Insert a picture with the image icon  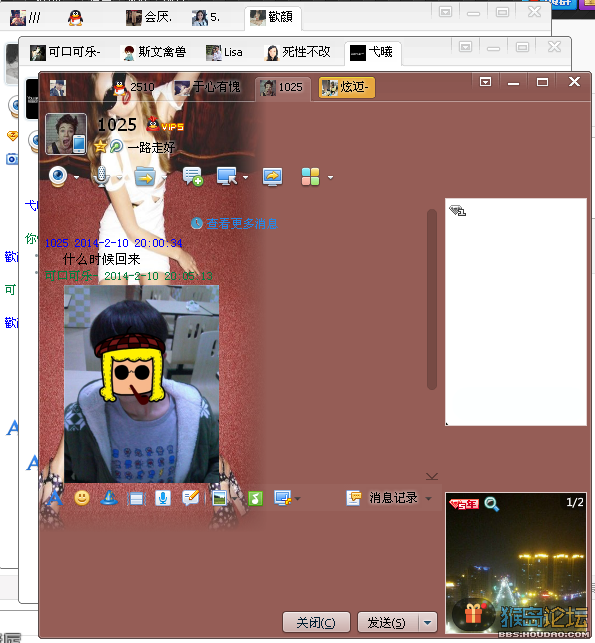(x=219, y=498)
